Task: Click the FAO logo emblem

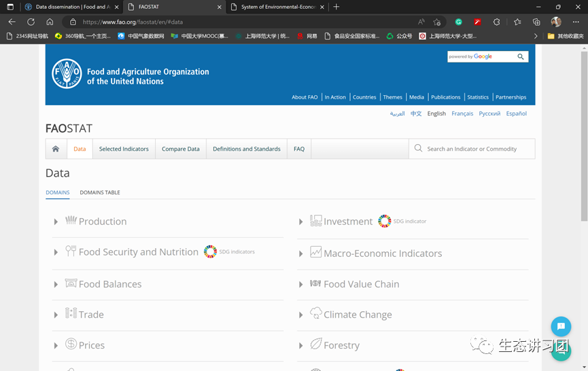Action: [x=67, y=73]
